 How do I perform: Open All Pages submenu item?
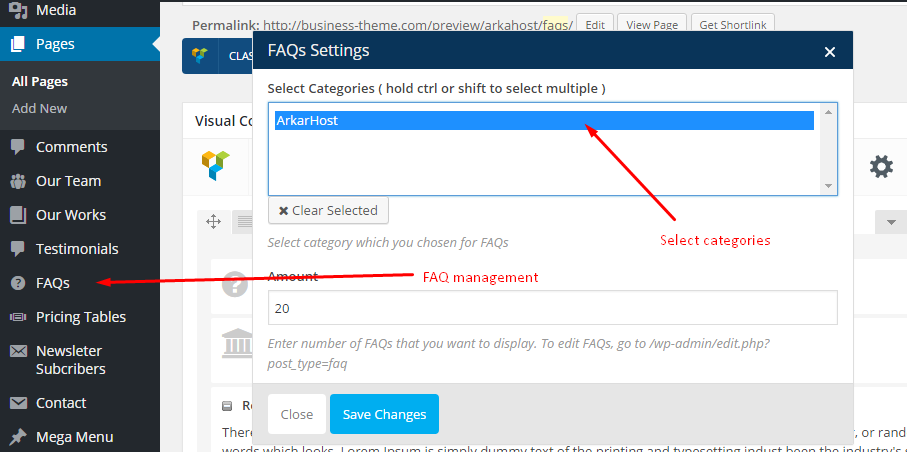(40, 82)
